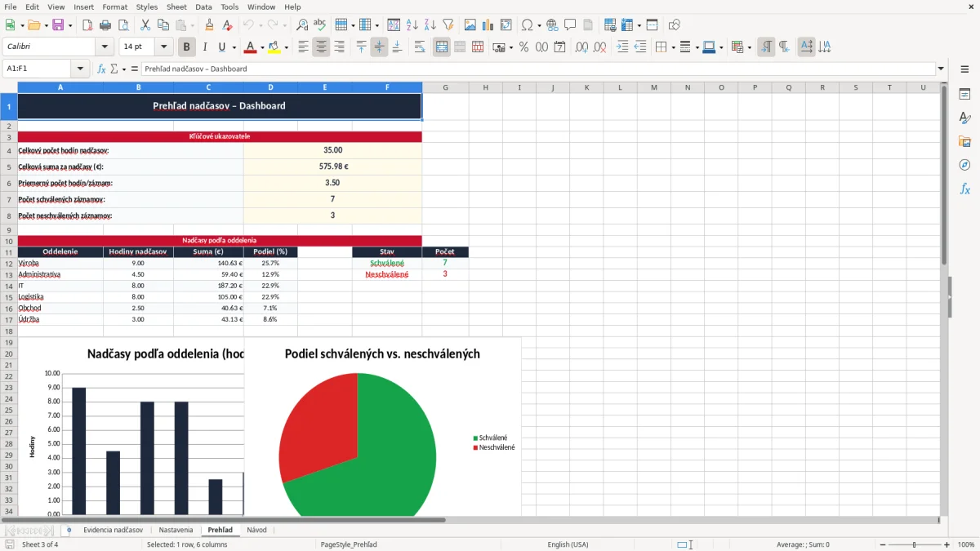Screen dimensions: 980x551
Task: Click the vertical scrollbar
Action: pyautogui.click(x=944, y=299)
